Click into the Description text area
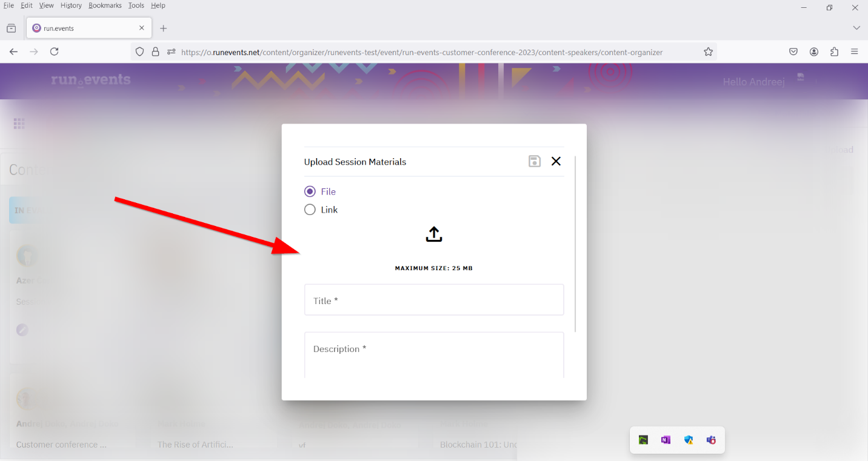 point(434,355)
